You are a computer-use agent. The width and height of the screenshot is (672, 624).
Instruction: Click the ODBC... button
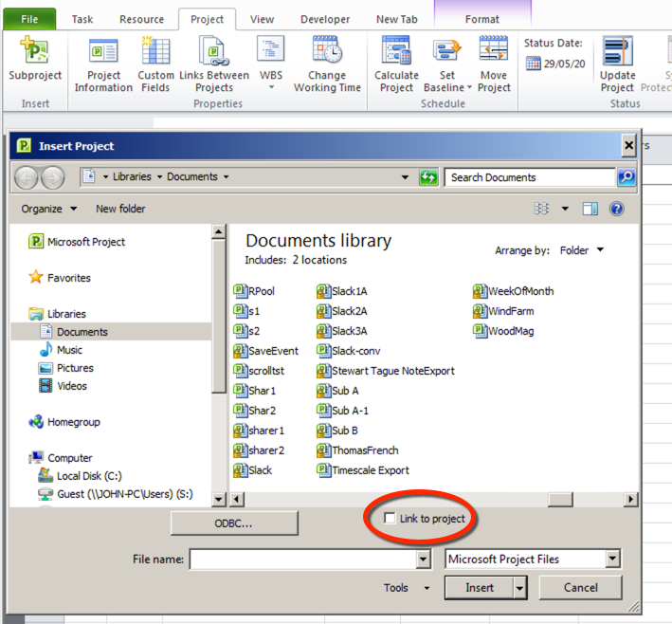pyautogui.click(x=234, y=523)
